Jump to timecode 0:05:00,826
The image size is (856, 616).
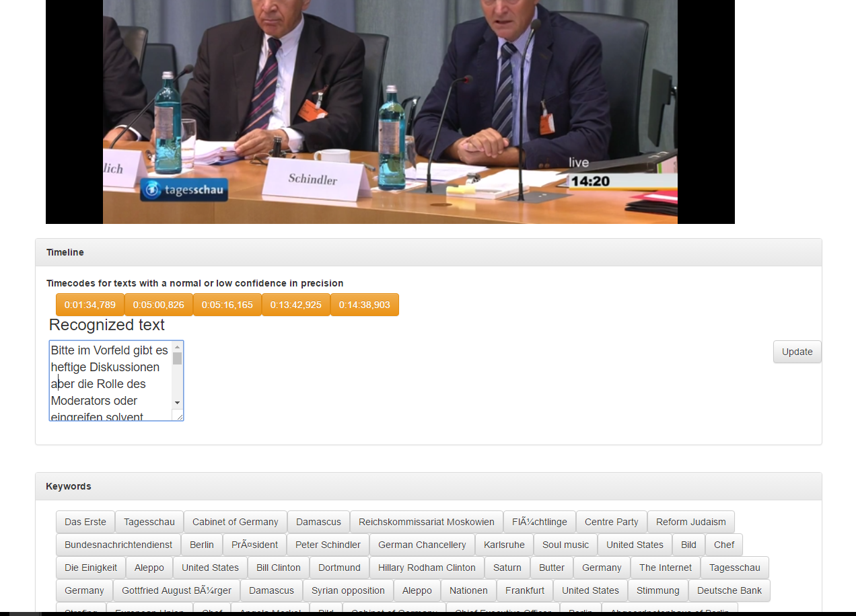159,305
